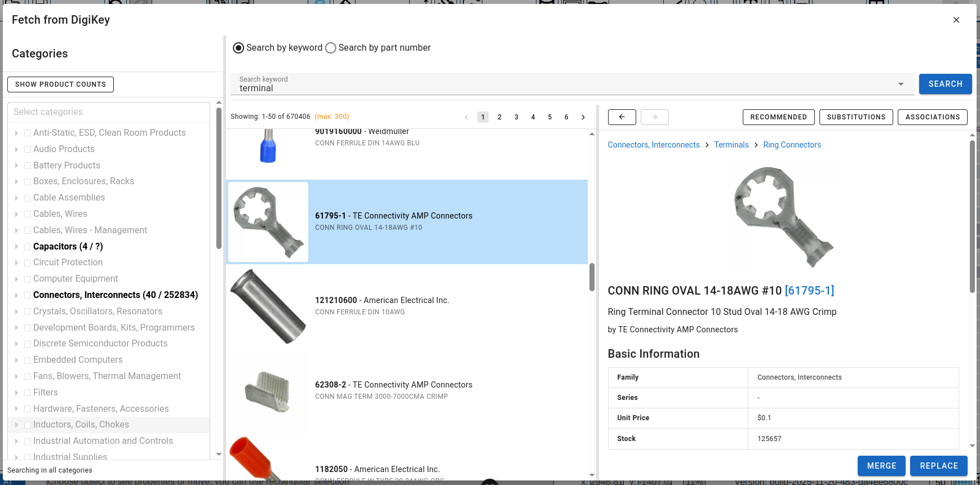This screenshot has width=980, height=485.
Task: Select Search by keyword option
Action: [238, 48]
